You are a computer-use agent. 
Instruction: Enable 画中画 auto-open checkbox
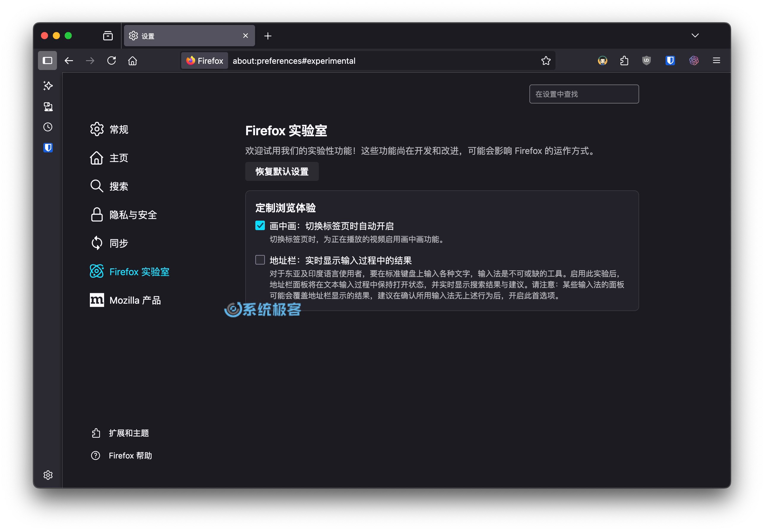point(260,226)
